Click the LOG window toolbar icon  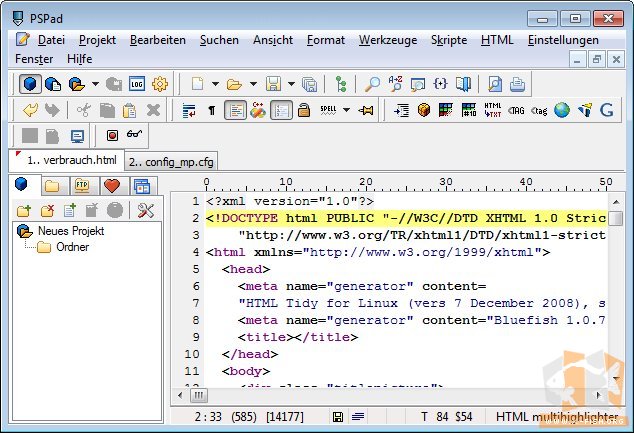tap(137, 84)
